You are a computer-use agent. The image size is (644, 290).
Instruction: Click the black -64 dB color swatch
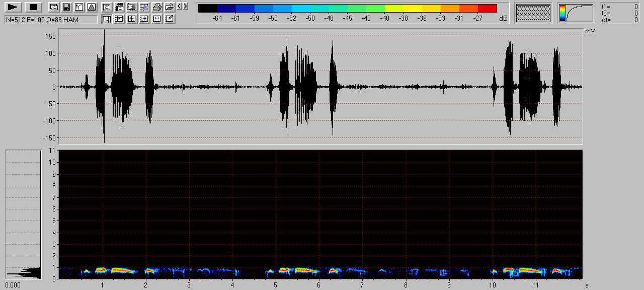tap(208, 8)
